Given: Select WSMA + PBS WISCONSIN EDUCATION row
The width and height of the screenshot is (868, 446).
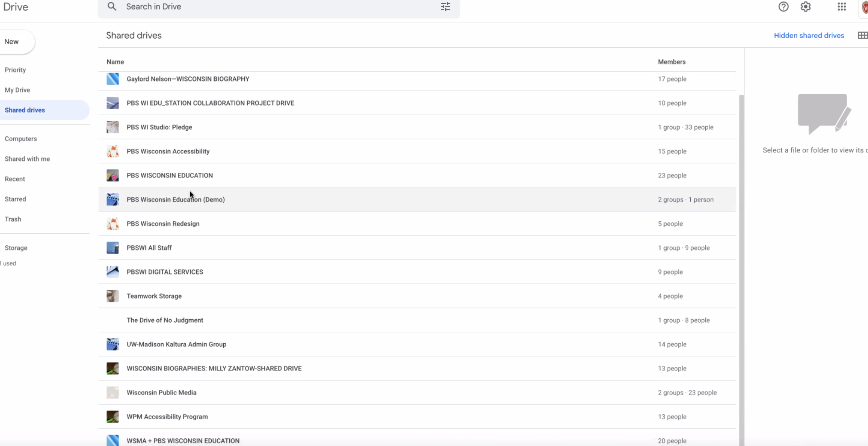Looking at the screenshot, I should pyautogui.click(x=417, y=438).
